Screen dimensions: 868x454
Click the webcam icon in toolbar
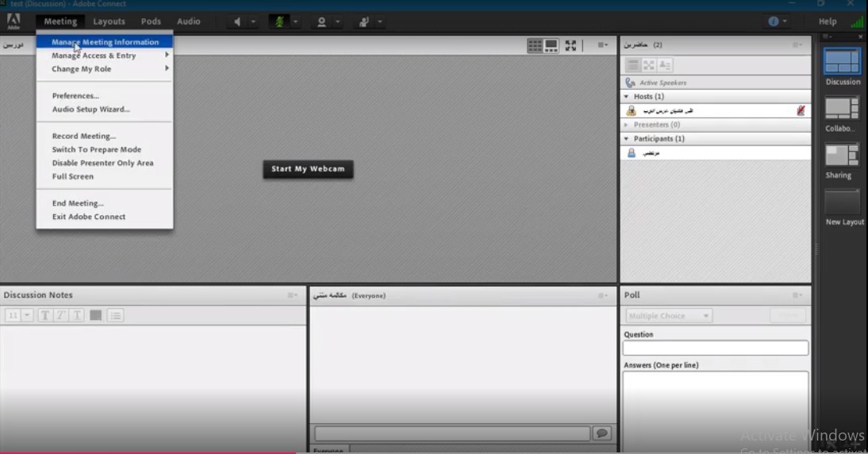coord(321,21)
